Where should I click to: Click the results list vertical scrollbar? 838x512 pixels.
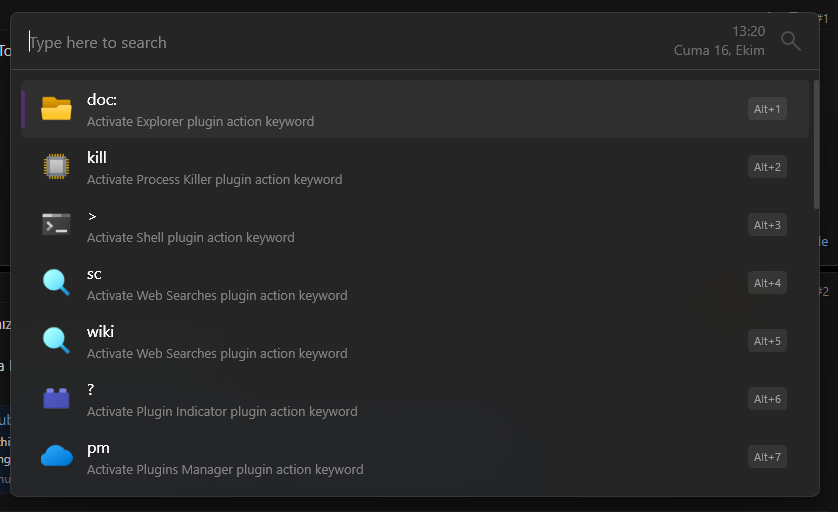click(x=816, y=144)
